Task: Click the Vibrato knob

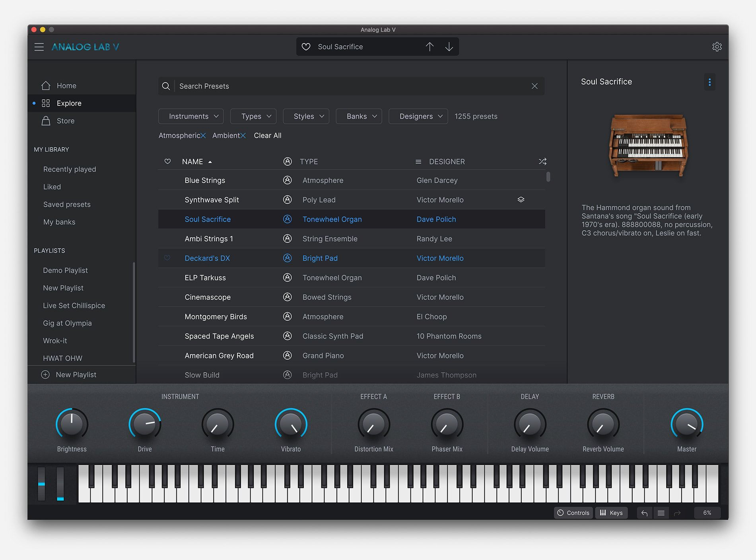Action: (x=291, y=424)
